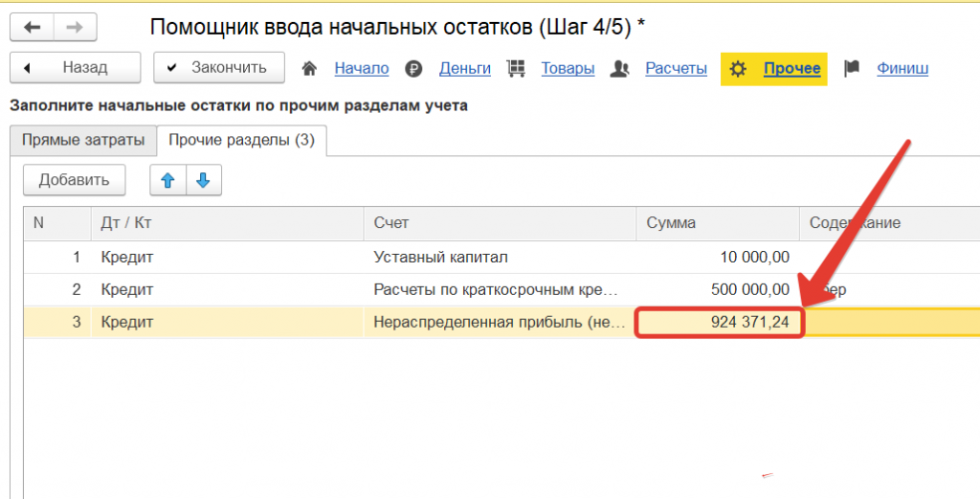Click the home icon next to Начало

309,69
